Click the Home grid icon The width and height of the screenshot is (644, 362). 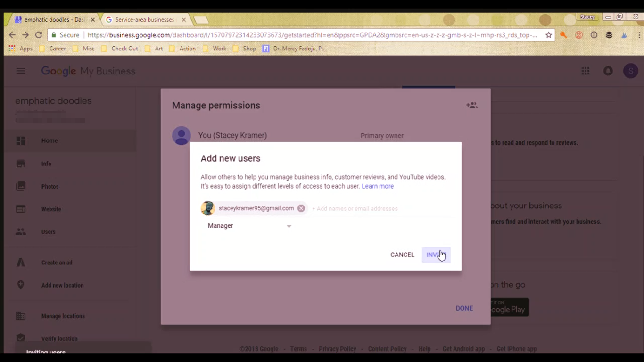pos(21,140)
